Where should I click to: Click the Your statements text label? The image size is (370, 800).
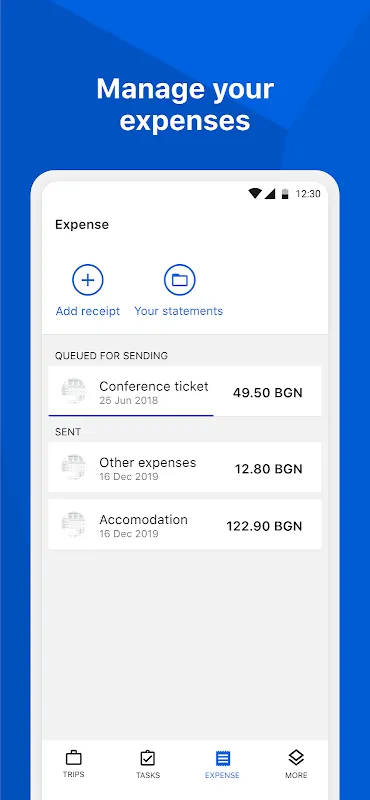[179, 311]
